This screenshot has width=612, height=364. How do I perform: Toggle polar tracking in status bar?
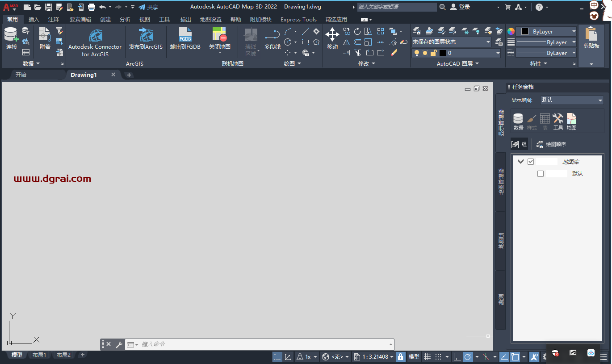[468, 357]
